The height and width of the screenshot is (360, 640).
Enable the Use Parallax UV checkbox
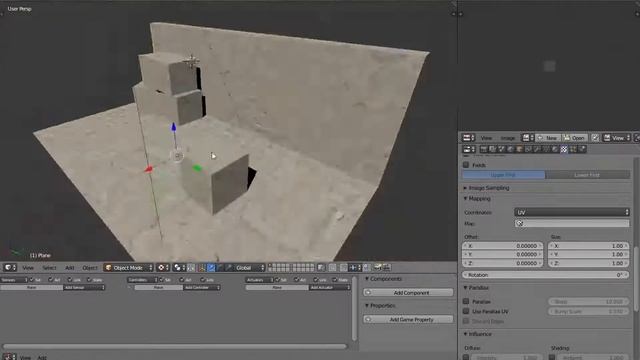click(x=466, y=311)
